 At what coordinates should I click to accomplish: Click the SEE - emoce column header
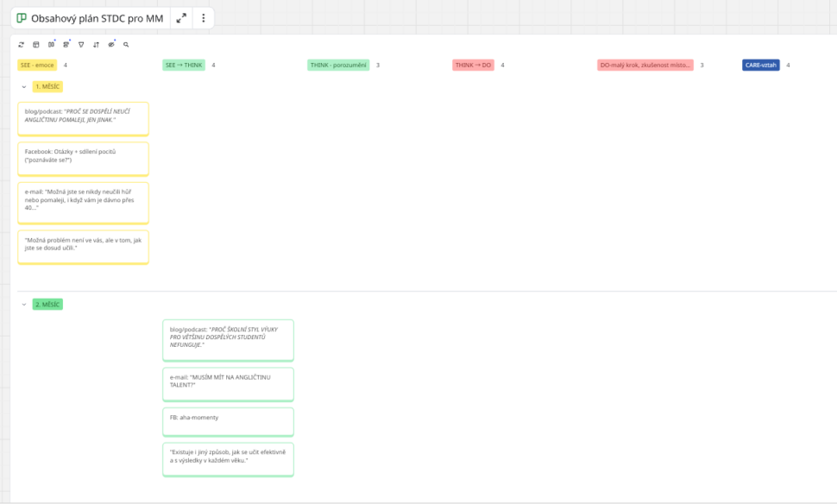[37, 65]
